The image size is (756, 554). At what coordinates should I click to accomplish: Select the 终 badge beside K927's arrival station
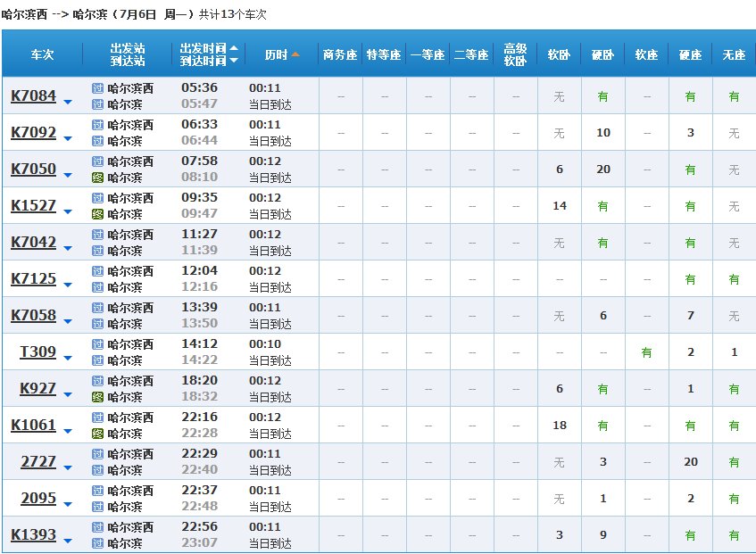[x=96, y=394]
